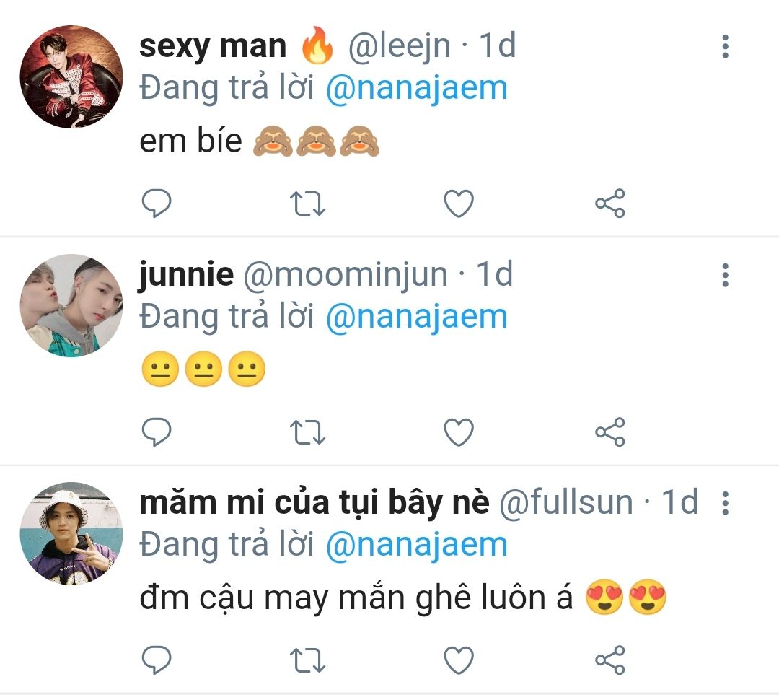Open @nanajaem link in junnie's reply
779x700 pixels.
point(417,318)
